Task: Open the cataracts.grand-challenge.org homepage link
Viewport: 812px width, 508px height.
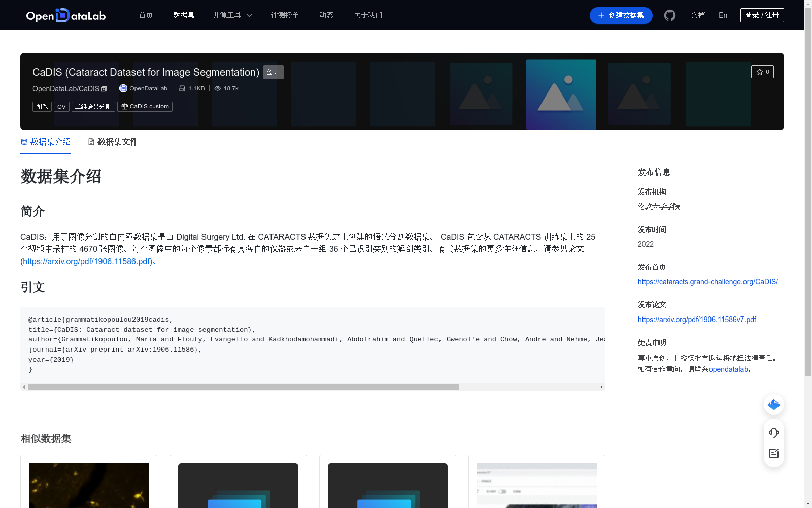Action: pos(707,281)
